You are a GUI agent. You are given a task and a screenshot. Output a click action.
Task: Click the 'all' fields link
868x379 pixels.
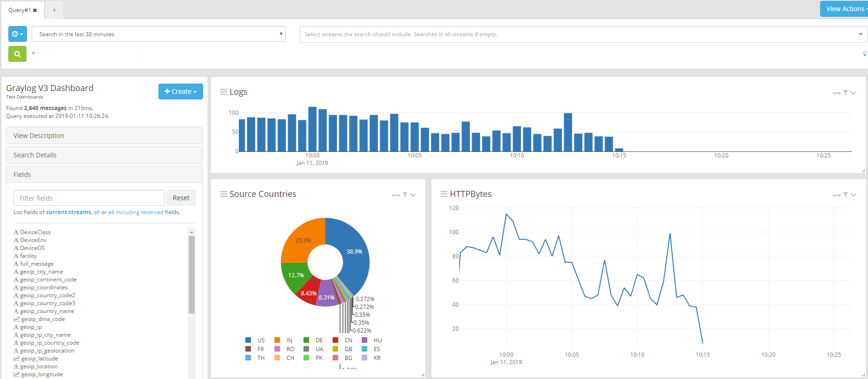(97, 212)
